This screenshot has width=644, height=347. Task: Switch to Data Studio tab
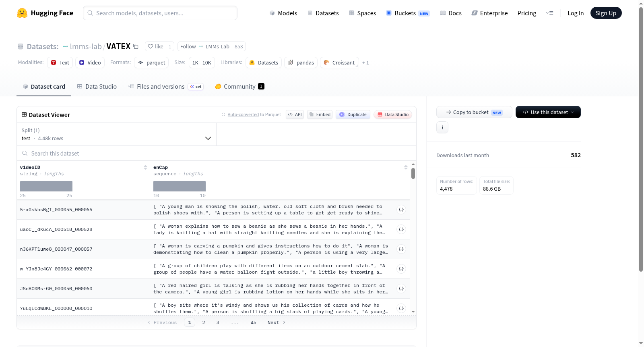pyautogui.click(x=97, y=86)
